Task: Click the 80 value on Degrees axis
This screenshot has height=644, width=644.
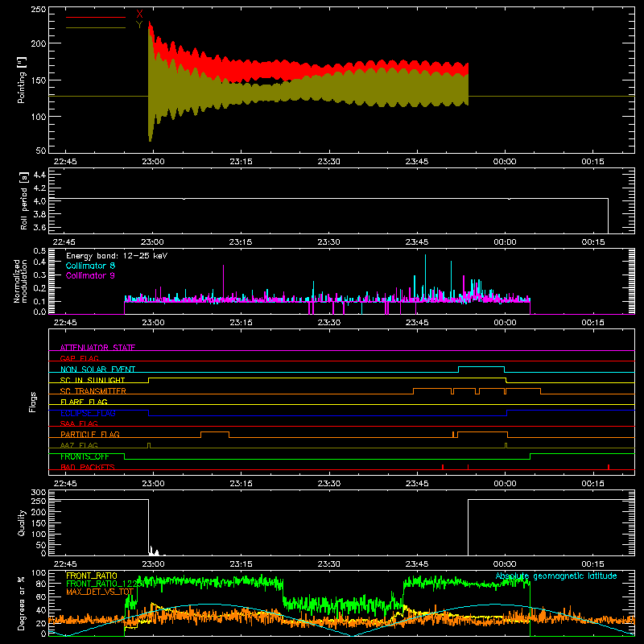Action: point(42,583)
